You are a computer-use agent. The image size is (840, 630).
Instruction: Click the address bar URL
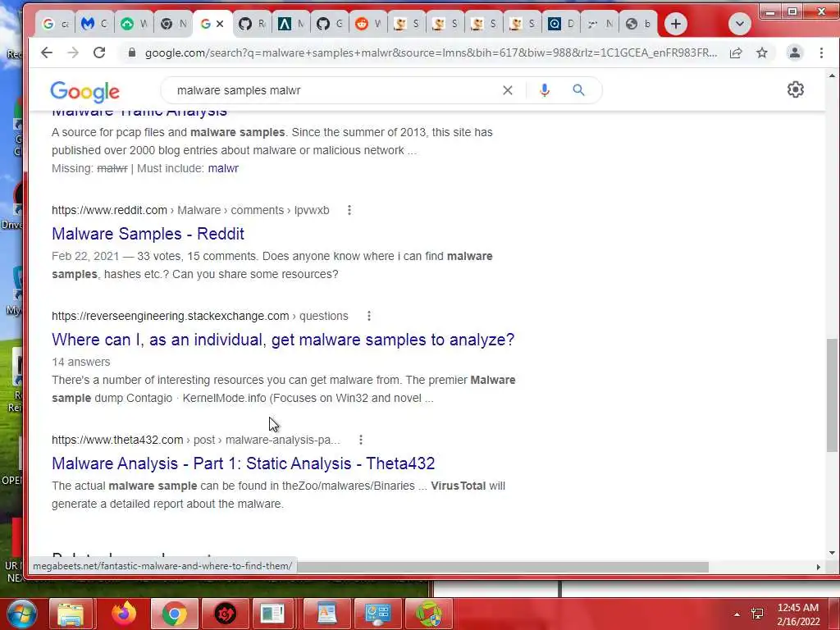pos(431,52)
